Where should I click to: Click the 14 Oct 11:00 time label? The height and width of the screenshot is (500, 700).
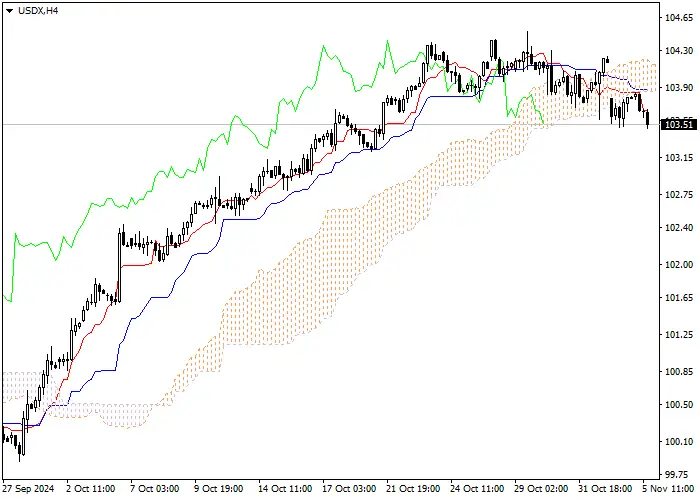tap(285, 489)
